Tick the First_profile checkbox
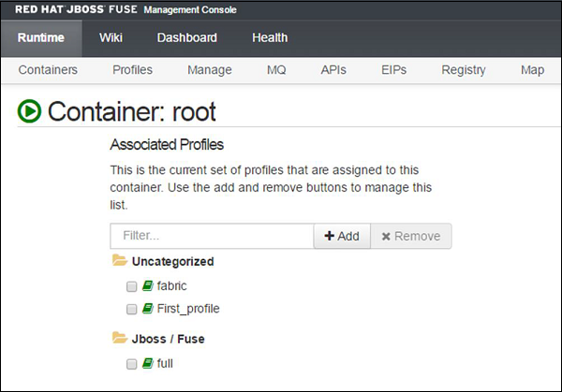This screenshot has width=562, height=392. [131, 309]
